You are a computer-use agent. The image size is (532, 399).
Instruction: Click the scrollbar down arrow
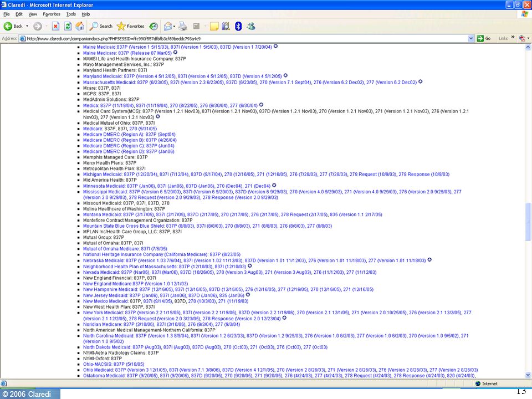click(x=528, y=375)
